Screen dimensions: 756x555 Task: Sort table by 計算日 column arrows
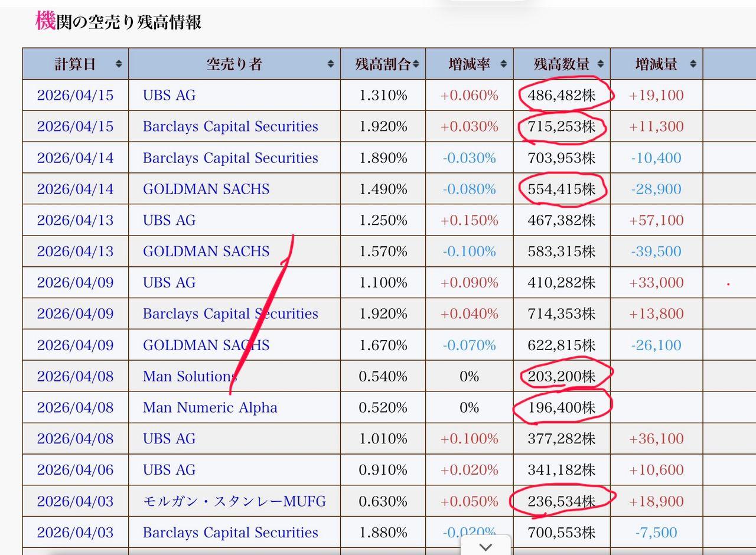(x=119, y=64)
